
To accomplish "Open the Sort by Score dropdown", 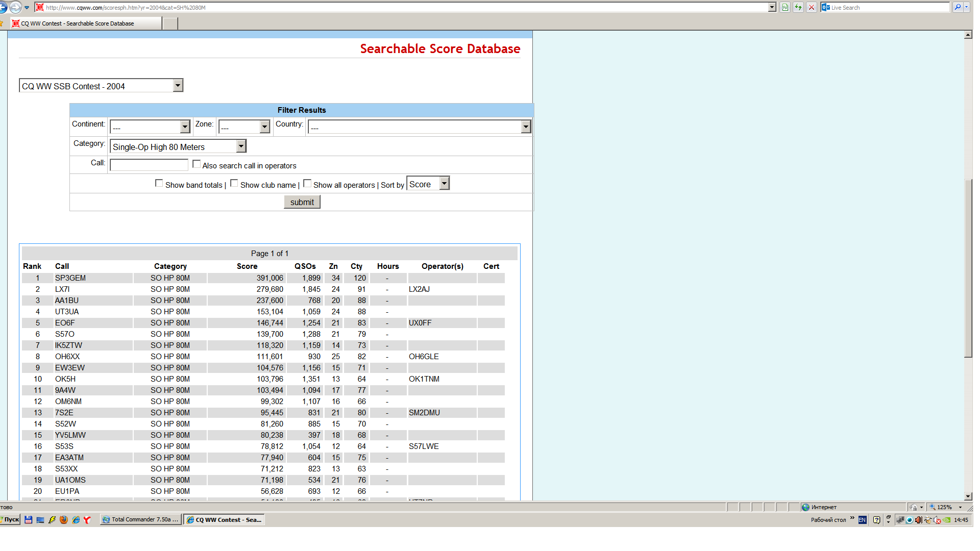I will tap(445, 184).
